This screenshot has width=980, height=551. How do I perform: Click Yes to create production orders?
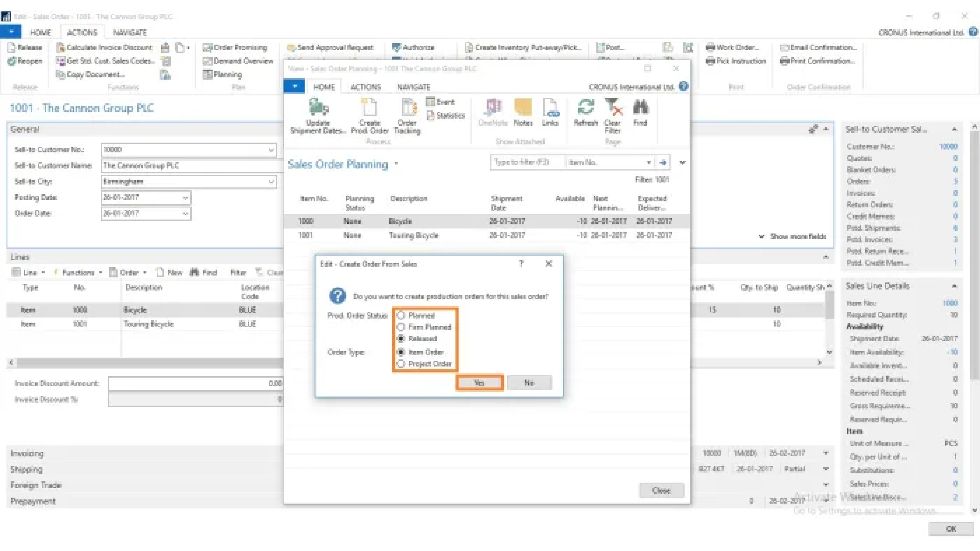[480, 383]
